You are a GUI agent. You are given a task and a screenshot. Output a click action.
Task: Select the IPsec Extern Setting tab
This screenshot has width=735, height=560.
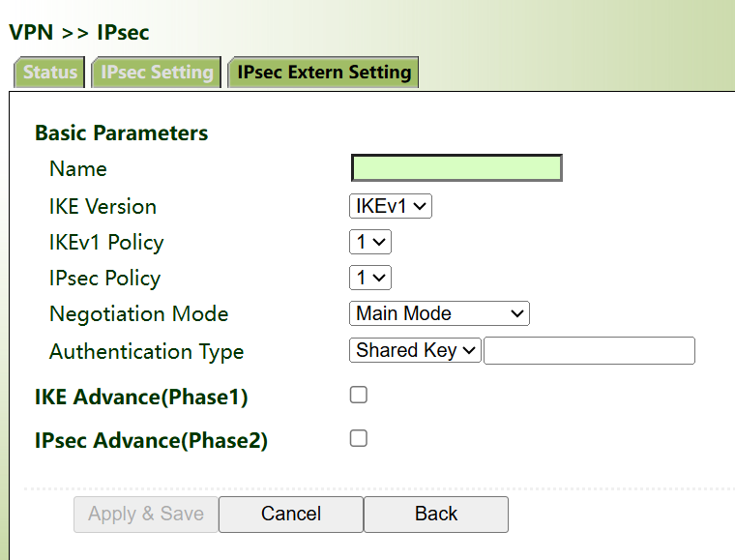324,73
